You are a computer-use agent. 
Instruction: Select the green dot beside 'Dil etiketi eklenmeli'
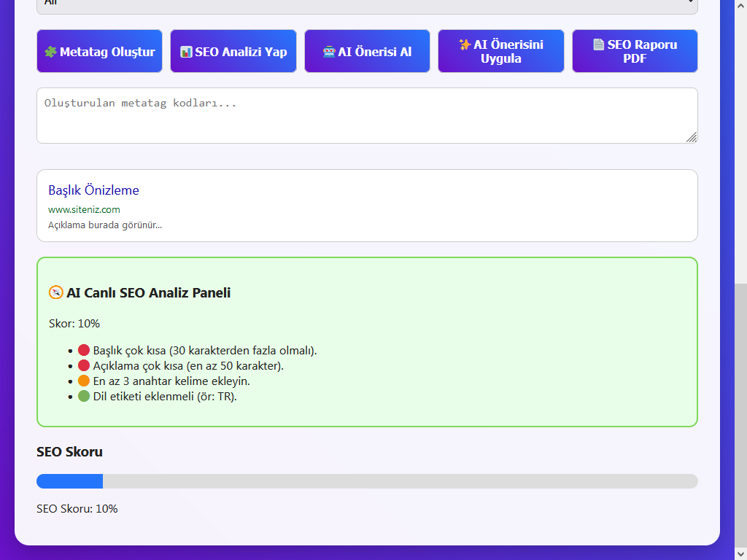click(x=84, y=396)
